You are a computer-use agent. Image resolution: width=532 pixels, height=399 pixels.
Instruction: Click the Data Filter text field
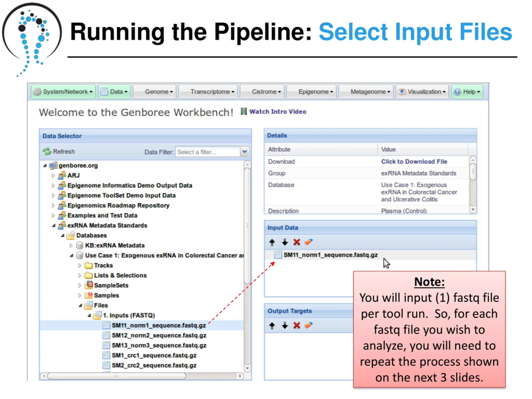tap(208, 152)
